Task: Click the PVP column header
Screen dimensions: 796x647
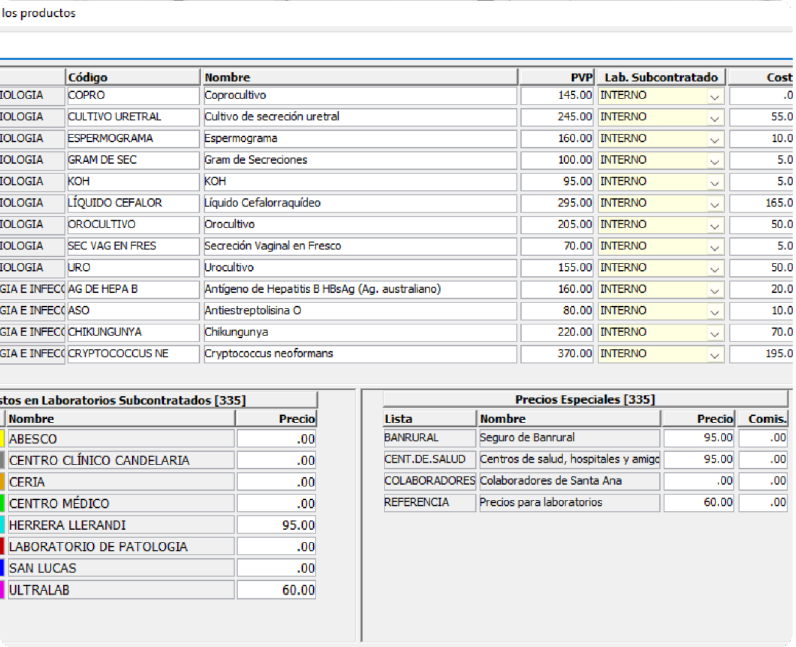Action: click(557, 77)
